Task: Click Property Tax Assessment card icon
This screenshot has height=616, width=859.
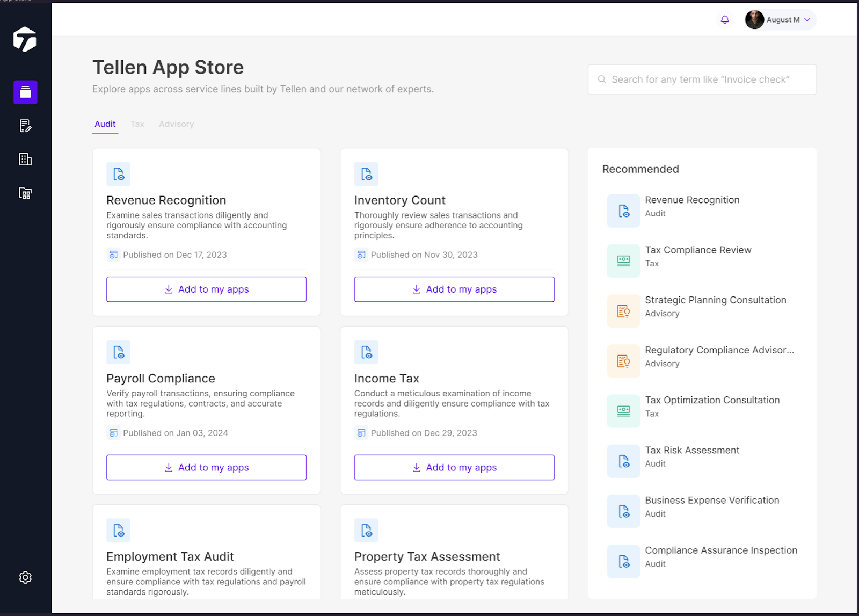Action: point(366,531)
